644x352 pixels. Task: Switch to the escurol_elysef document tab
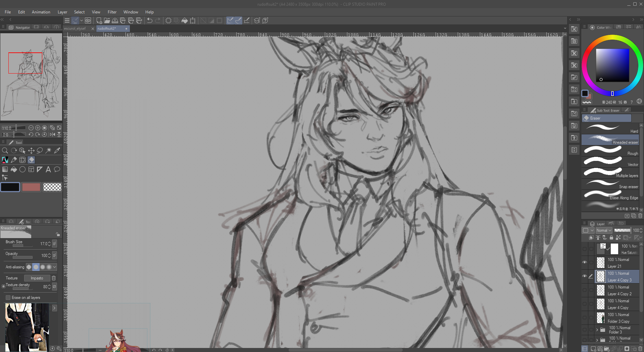pyautogui.click(x=75, y=29)
